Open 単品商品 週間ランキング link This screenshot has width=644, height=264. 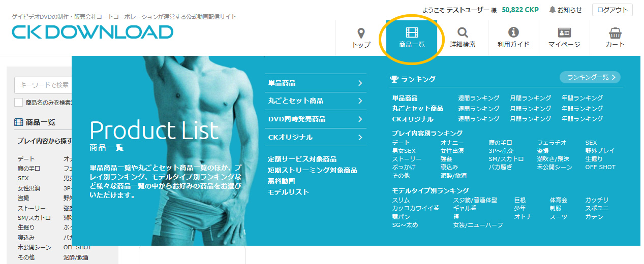[479, 98]
